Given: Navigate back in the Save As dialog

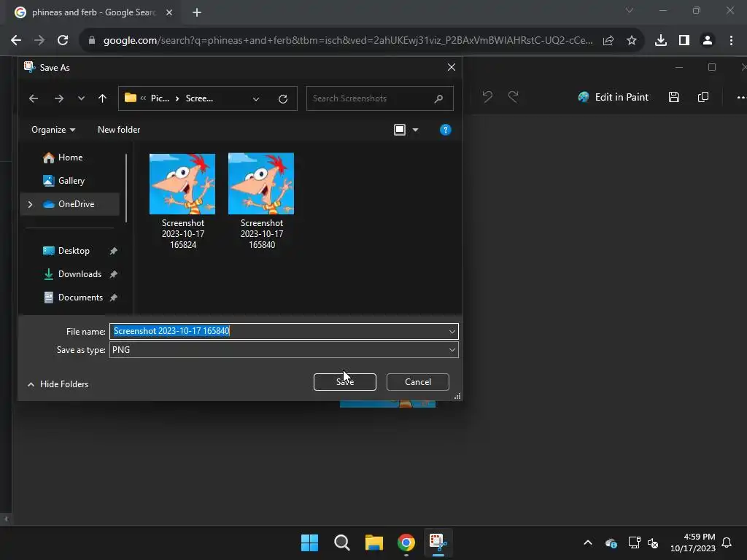Looking at the screenshot, I should (34, 98).
